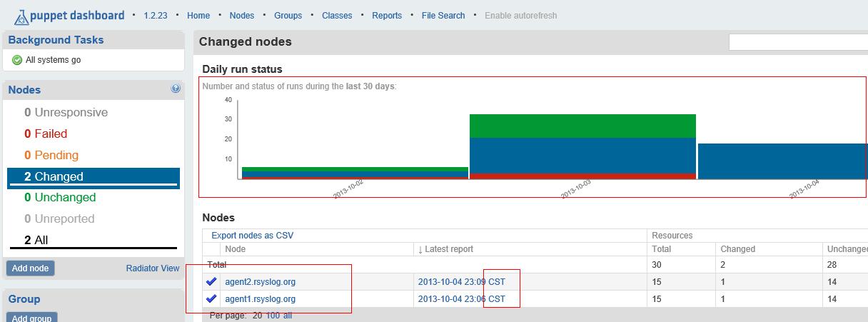Show All nodes in the sidebar

click(x=36, y=241)
